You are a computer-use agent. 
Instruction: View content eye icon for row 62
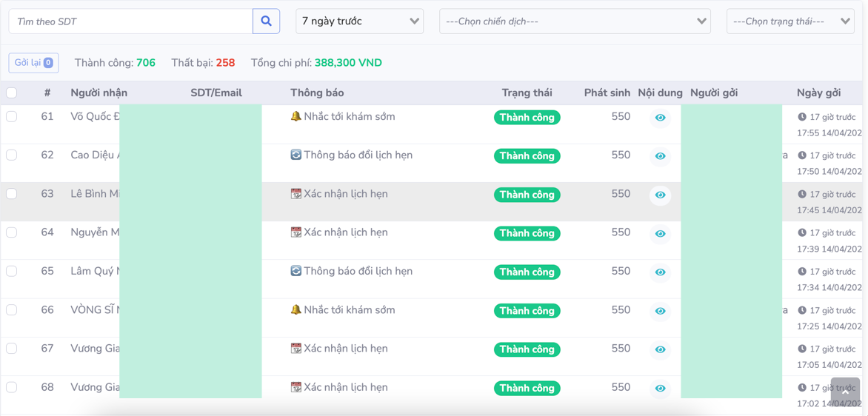pyautogui.click(x=660, y=156)
